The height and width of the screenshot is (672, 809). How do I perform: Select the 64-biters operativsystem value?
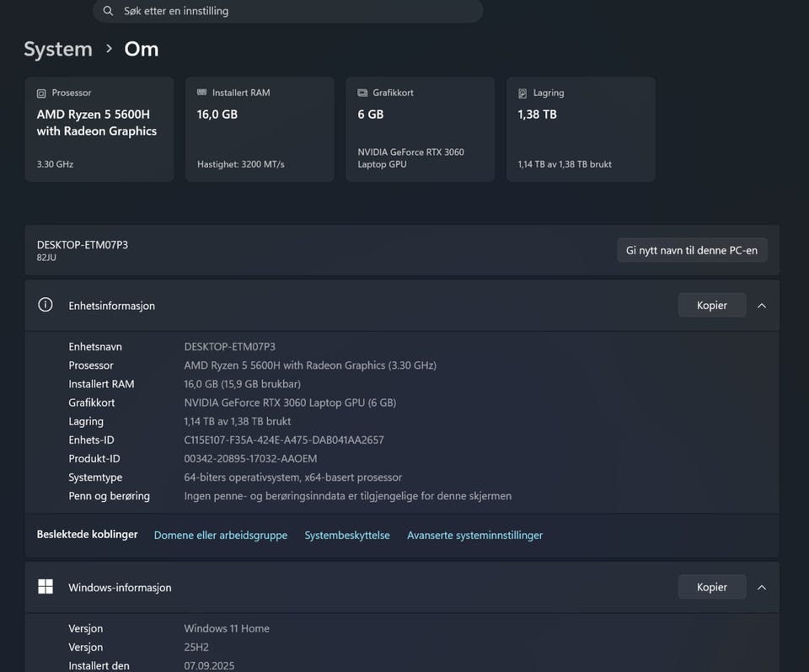pyautogui.click(x=293, y=477)
